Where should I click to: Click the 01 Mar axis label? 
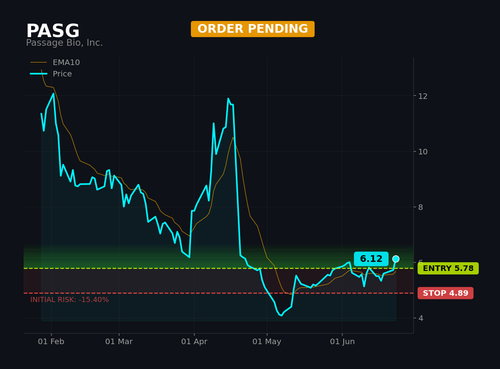[x=119, y=342]
